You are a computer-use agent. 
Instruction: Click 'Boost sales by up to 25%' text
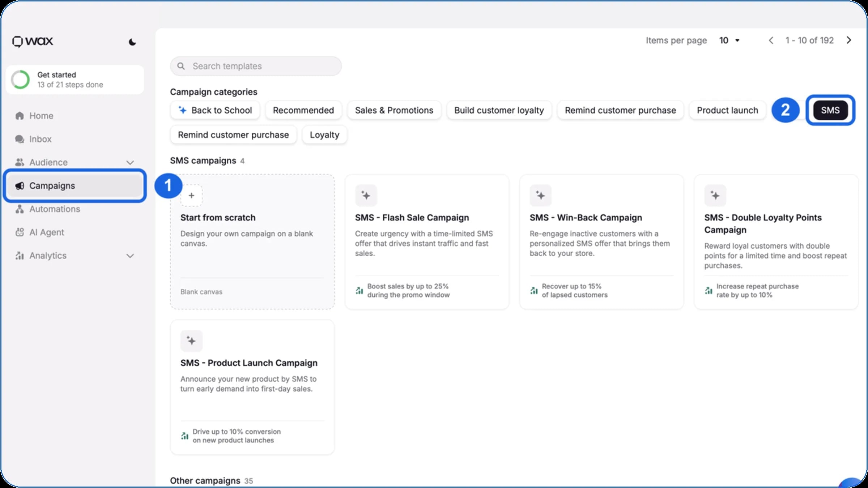click(408, 286)
